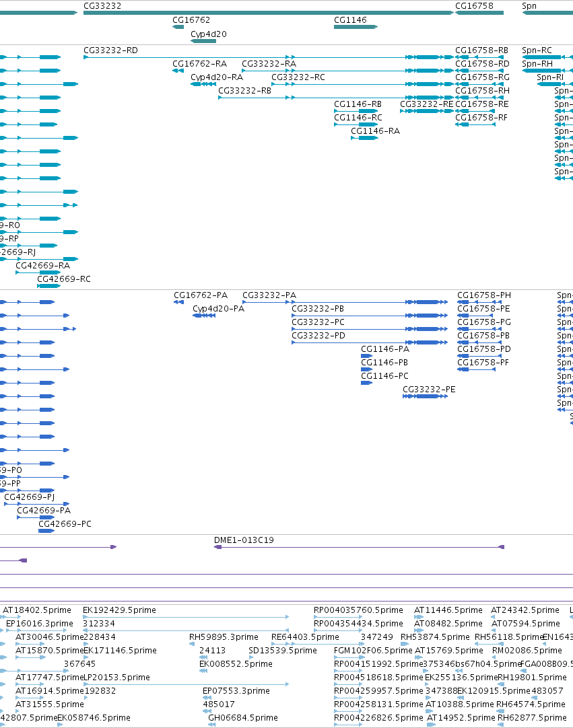573x728 pixels.
Task: Select protein CG16758-PH
Action: [x=484, y=295]
